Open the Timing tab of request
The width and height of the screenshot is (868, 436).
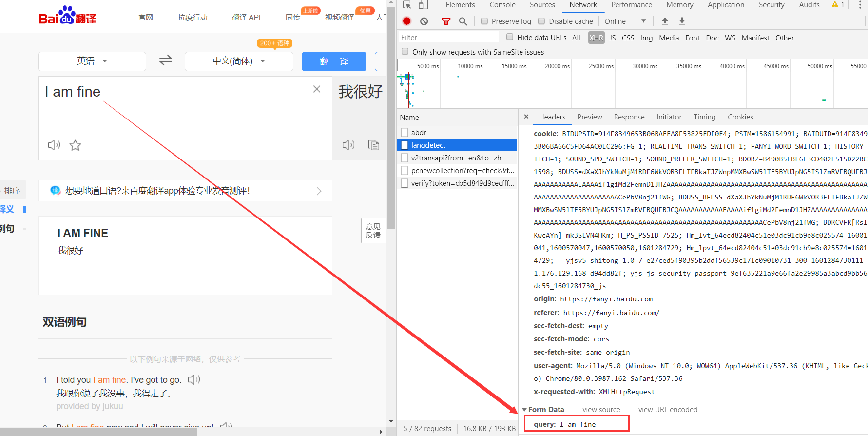tap(705, 117)
